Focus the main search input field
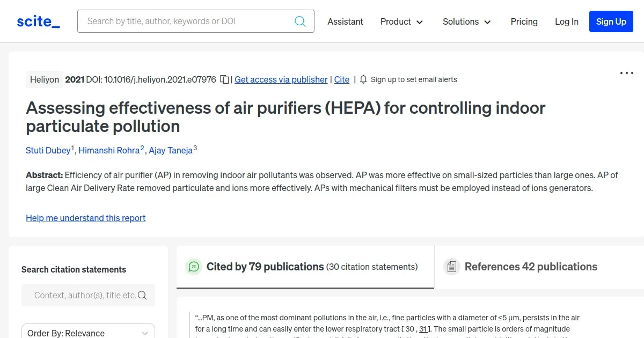The width and height of the screenshot is (644, 338). click(x=188, y=21)
